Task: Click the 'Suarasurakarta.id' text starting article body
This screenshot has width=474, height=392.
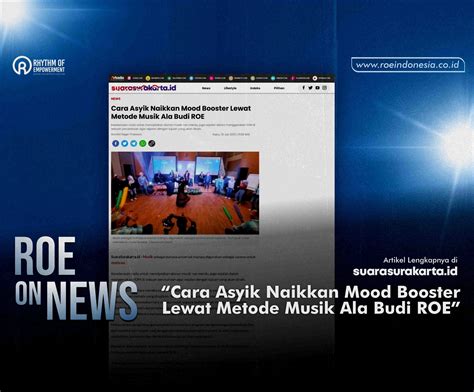Action: (x=126, y=257)
